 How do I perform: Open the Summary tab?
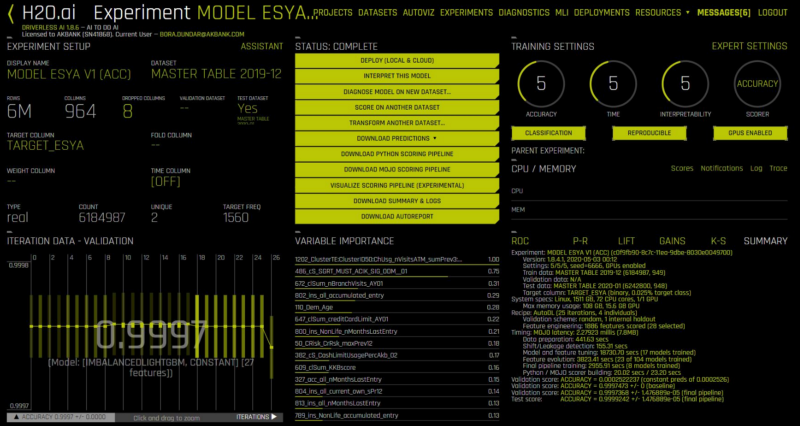tap(765, 241)
